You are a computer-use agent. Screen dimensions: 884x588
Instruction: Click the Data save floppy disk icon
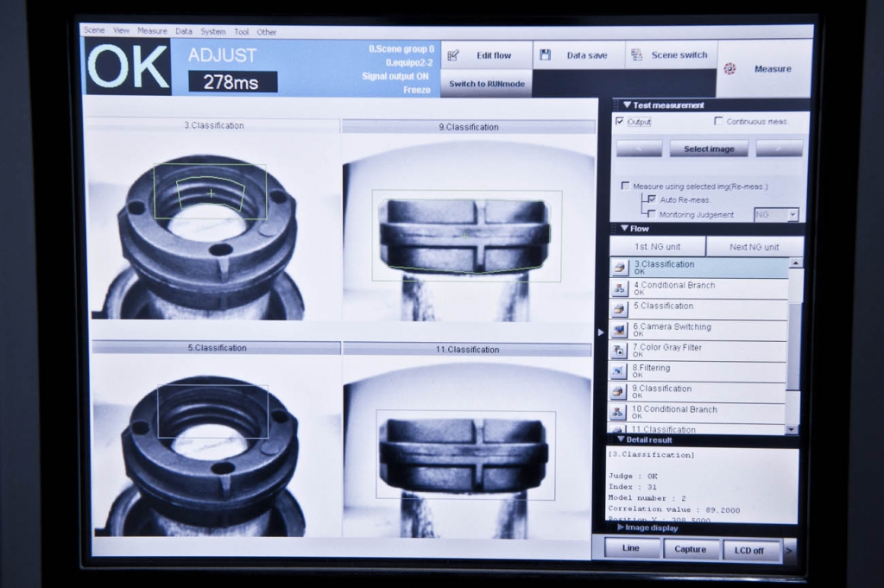click(546, 54)
